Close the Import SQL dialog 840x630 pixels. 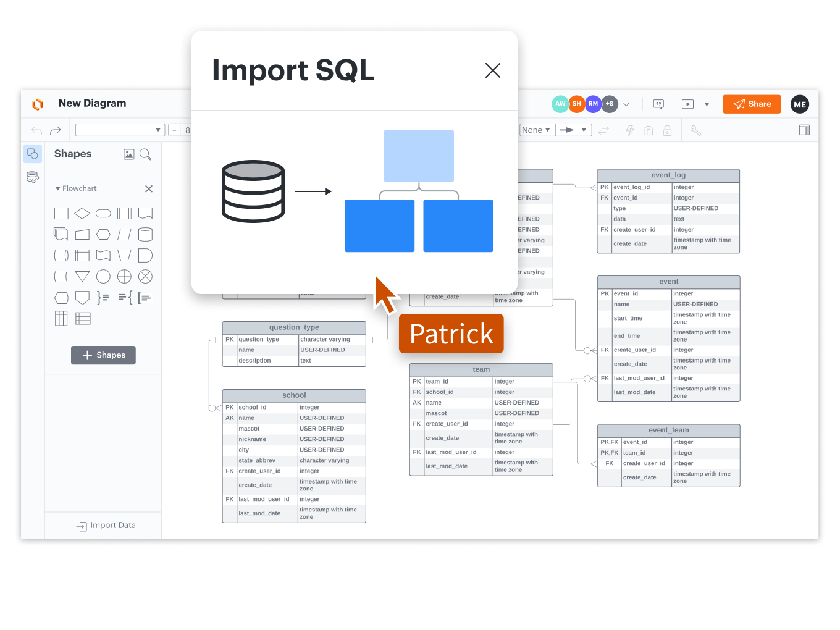tap(492, 70)
